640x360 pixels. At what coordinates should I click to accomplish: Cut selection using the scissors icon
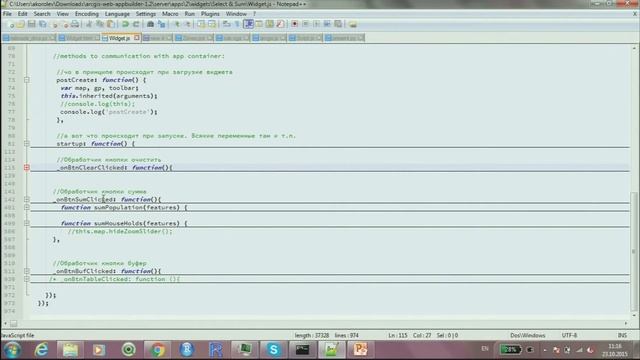click(89, 24)
